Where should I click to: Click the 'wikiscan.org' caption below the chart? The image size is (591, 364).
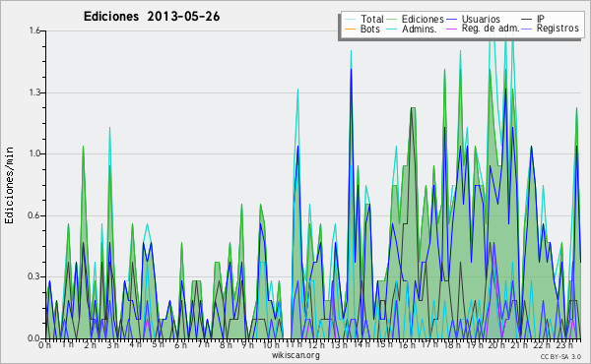pyautogui.click(x=295, y=355)
